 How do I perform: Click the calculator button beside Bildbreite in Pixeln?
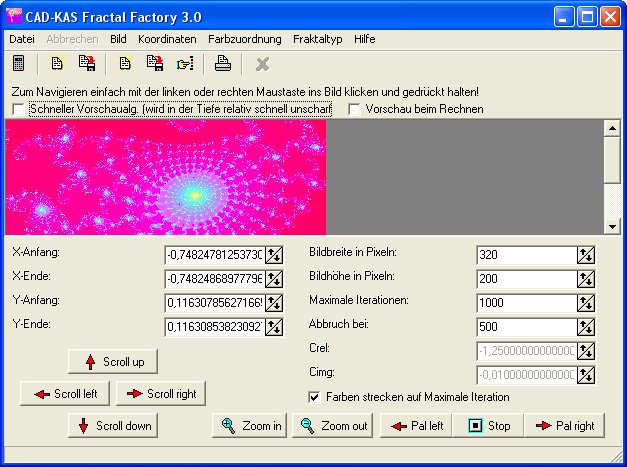[x=586, y=254]
